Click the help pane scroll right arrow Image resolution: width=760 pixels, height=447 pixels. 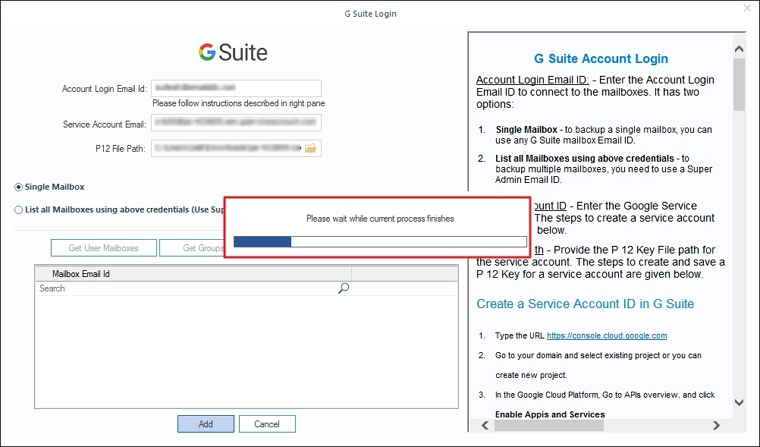[716, 425]
